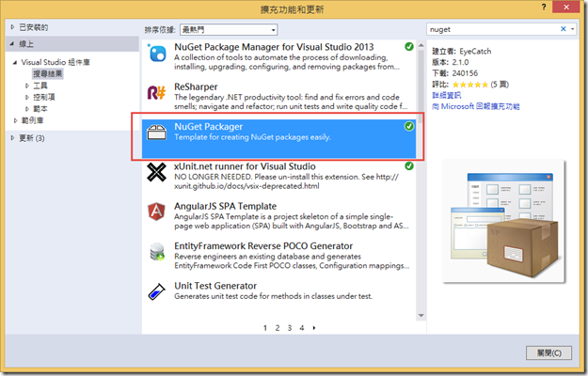Collapse the Visual Studio 組件庫 node
Viewport: 588px width, 376px height.
pyautogui.click(x=15, y=62)
